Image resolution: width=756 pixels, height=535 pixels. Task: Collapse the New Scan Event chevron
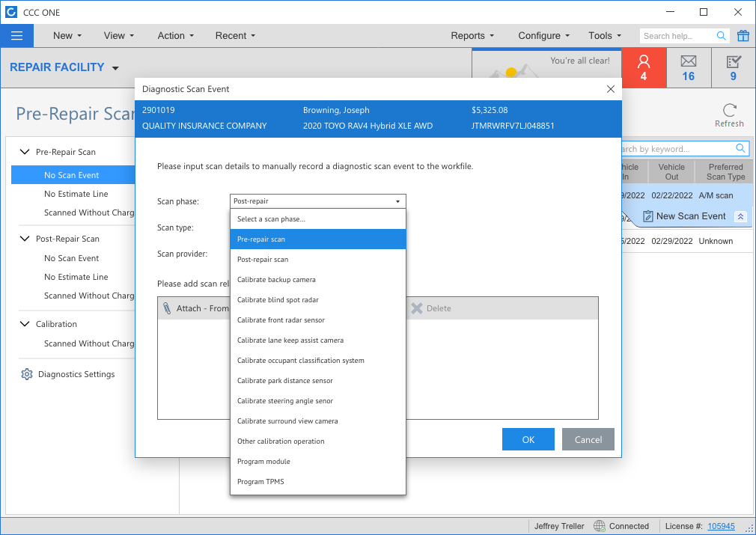740,216
